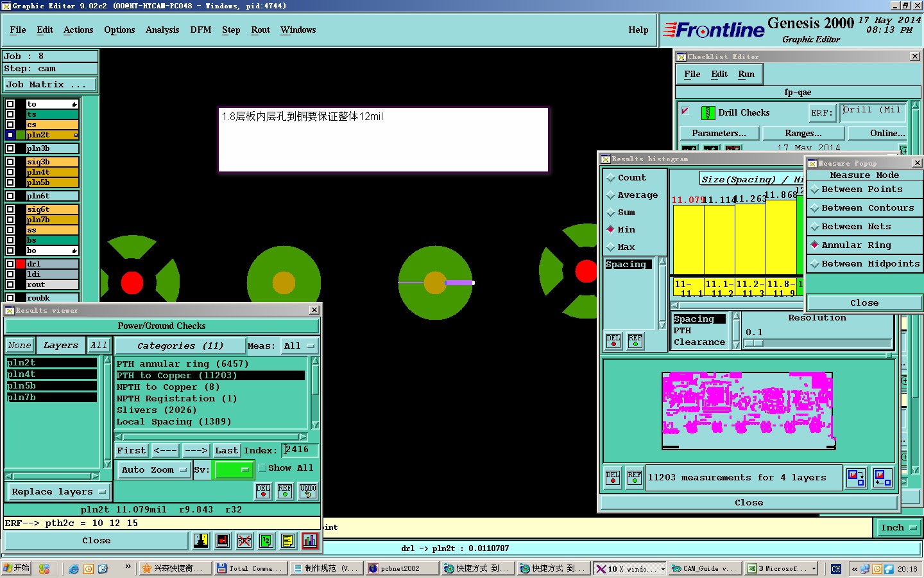Open the Inch units dropdown

(898, 528)
